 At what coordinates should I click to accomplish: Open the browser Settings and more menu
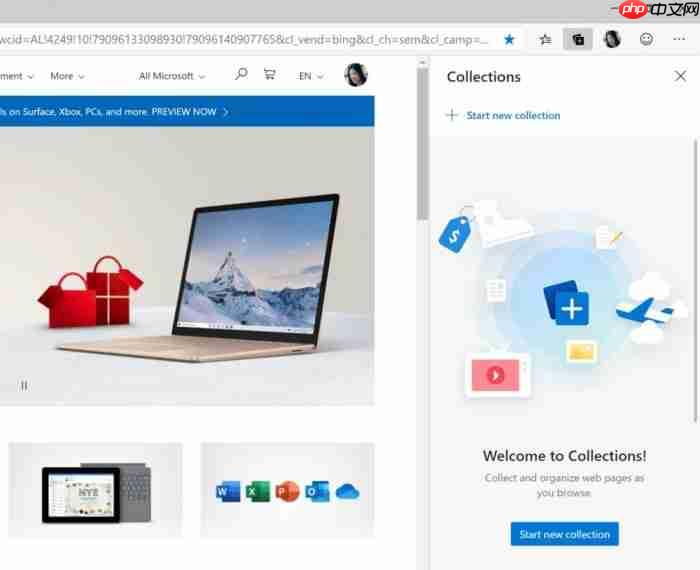click(679, 39)
